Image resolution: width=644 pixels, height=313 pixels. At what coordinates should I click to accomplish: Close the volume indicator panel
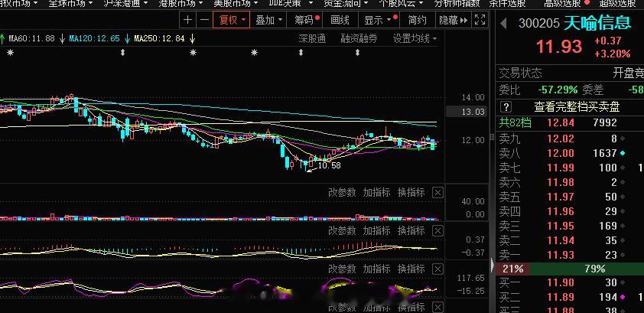437,193
